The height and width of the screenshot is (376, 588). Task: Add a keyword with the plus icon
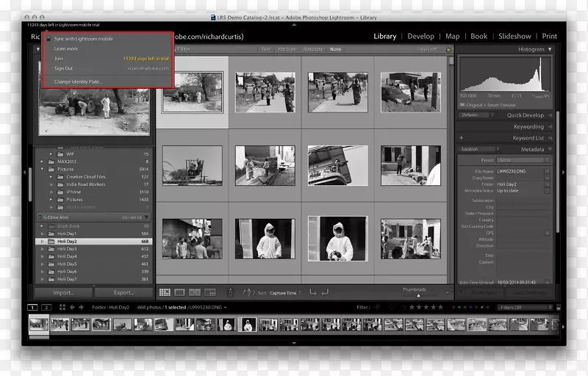pyautogui.click(x=461, y=138)
